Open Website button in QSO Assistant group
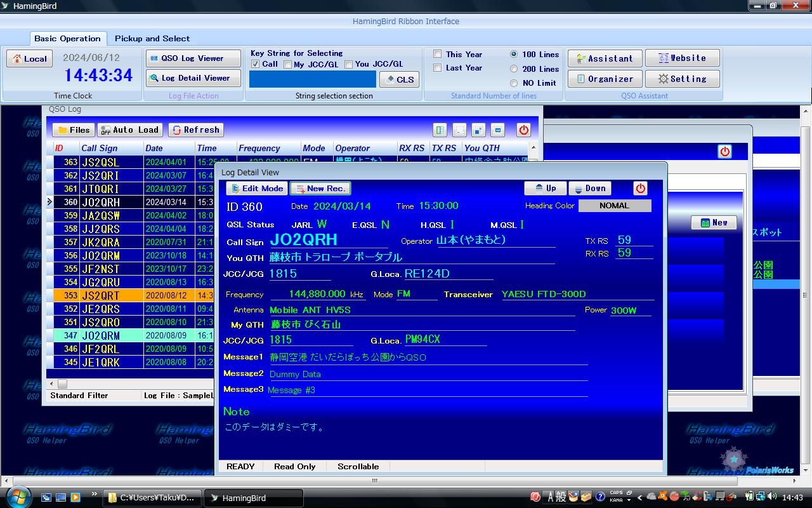Screen dimensions: 812x508 coord(683,58)
